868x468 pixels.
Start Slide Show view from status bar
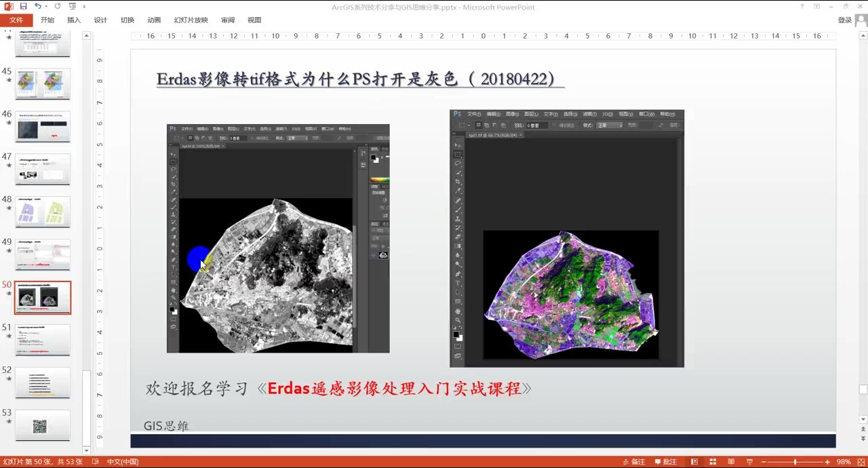tap(751, 462)
